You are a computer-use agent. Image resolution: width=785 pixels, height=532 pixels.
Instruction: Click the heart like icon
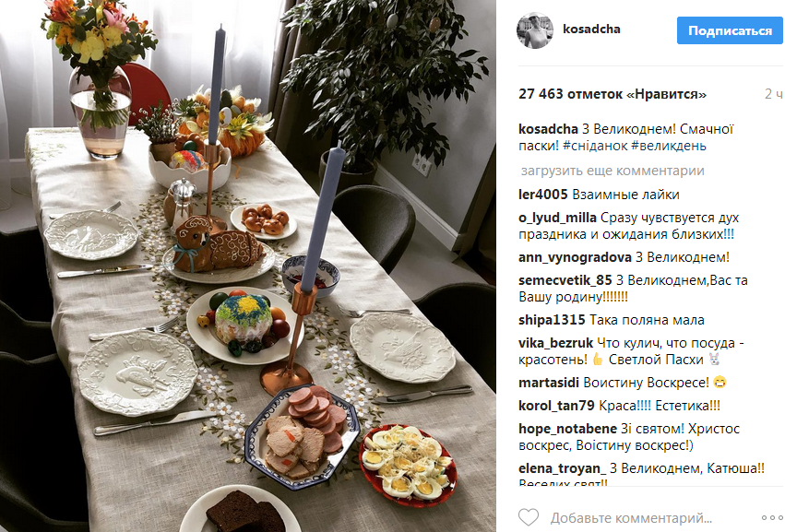tap(529, 517)
